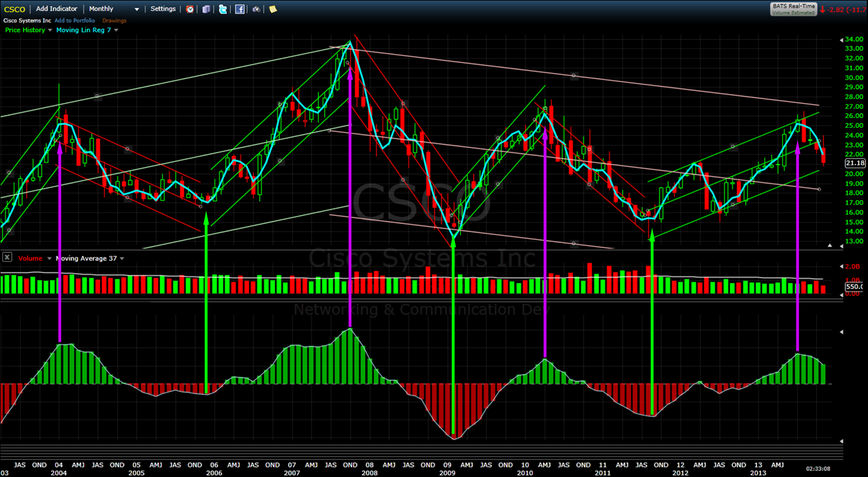
Task: Click the lower scale arrow of bottom histogram pane
Action: pyautogui.click(x=842, y=441)
